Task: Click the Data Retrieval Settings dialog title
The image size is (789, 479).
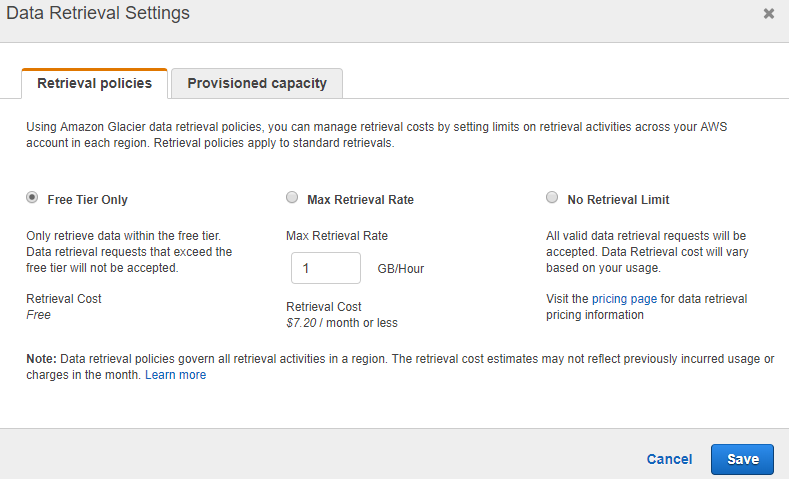Action: (x=98, y=13)
